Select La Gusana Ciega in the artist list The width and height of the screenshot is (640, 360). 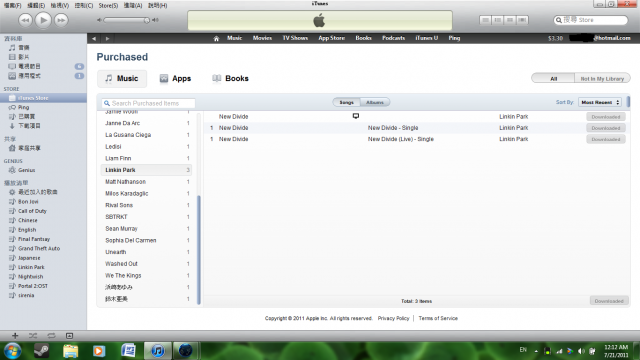pos(146,135)
